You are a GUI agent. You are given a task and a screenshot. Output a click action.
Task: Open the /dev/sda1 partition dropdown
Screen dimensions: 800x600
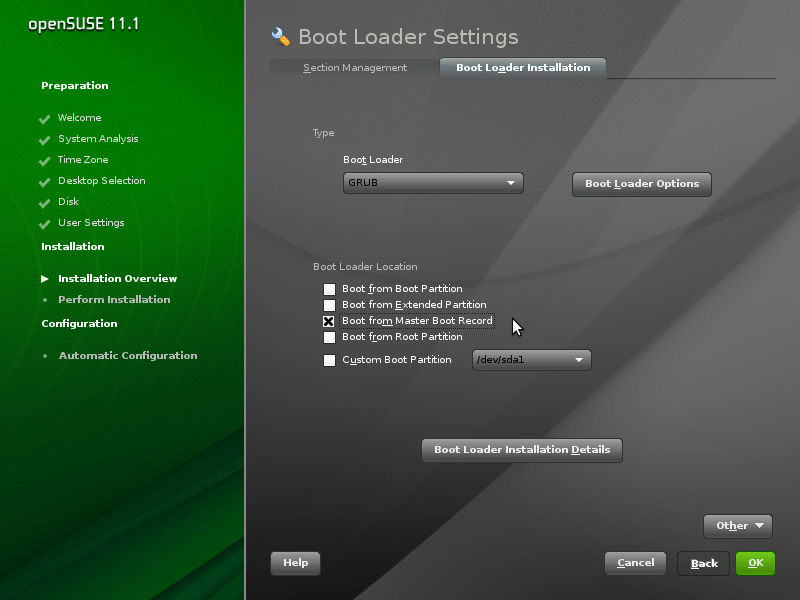532,360
